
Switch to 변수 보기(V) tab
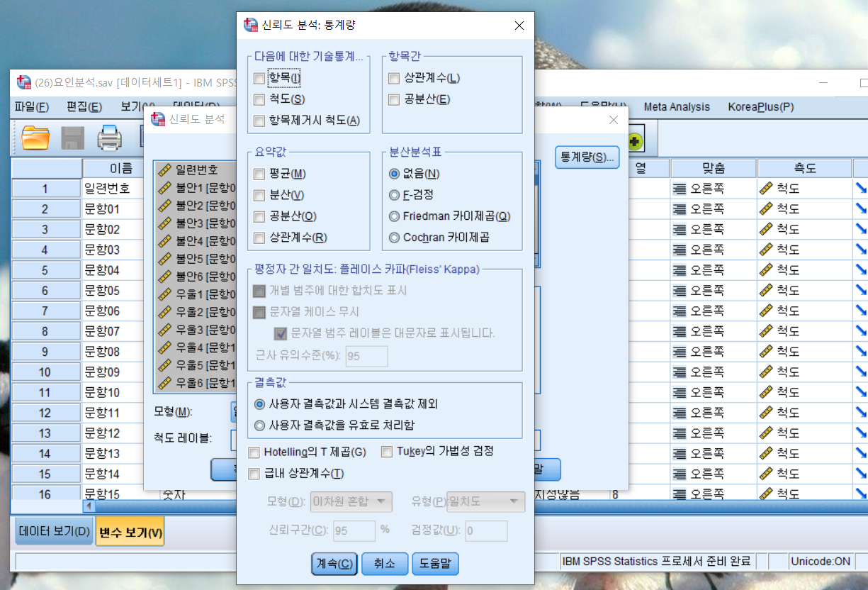(x=130, y=531)
